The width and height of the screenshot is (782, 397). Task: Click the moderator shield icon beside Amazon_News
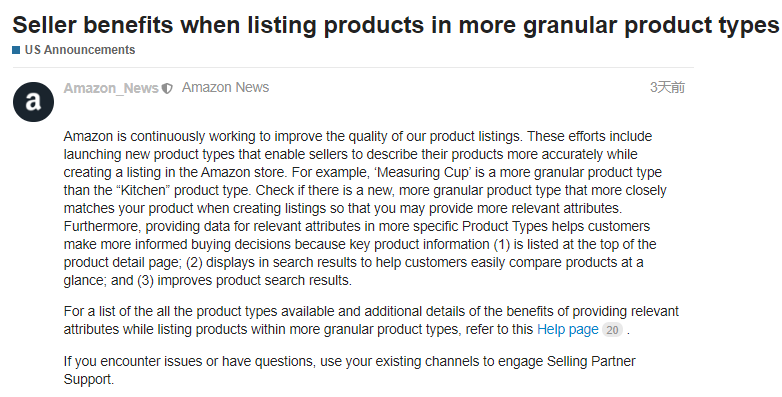(167, 89)
